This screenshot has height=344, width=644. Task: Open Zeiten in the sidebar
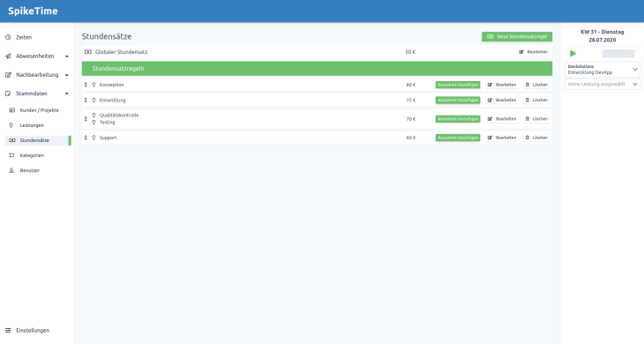coord(24,37)
